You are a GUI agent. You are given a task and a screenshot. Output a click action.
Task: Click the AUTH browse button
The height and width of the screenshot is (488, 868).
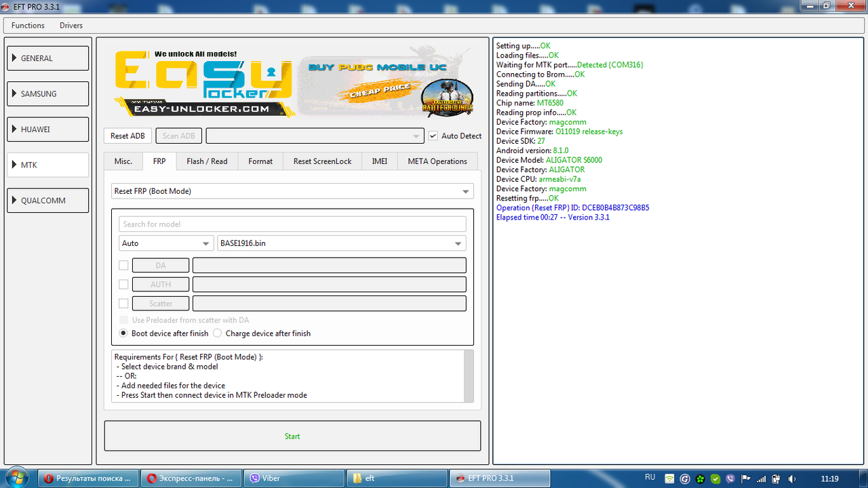click(161, 284)
